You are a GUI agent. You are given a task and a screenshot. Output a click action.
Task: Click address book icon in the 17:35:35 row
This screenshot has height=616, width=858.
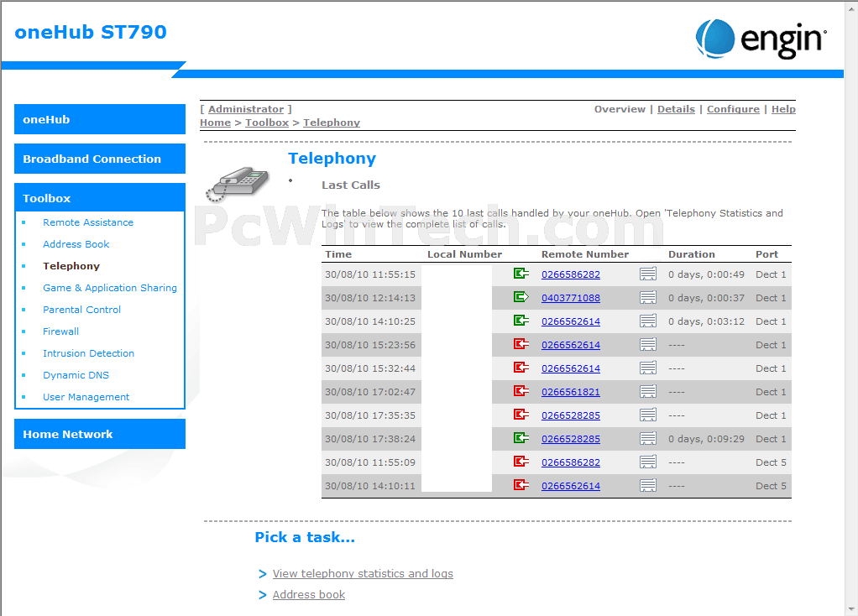(x=648, y=415)
